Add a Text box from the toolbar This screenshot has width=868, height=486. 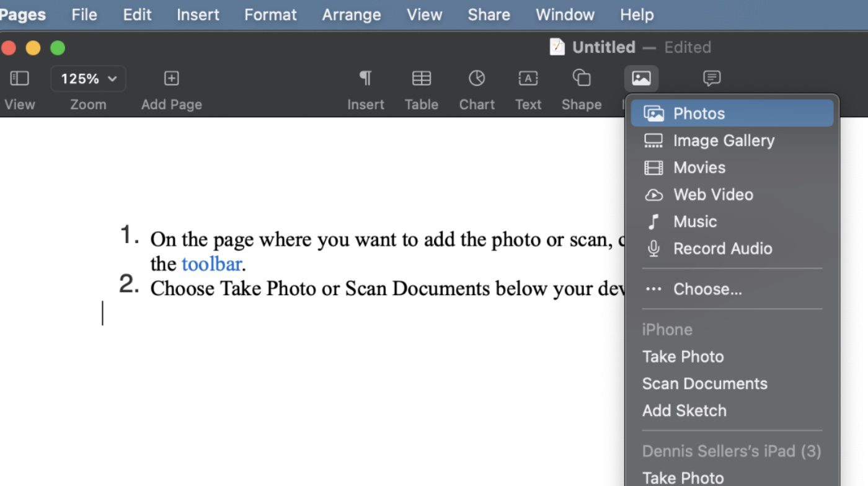[528, 79]
